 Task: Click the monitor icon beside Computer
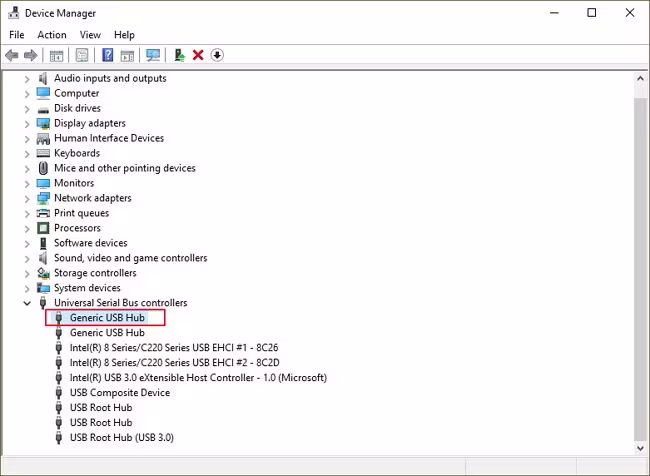click(x=43, y=93)
